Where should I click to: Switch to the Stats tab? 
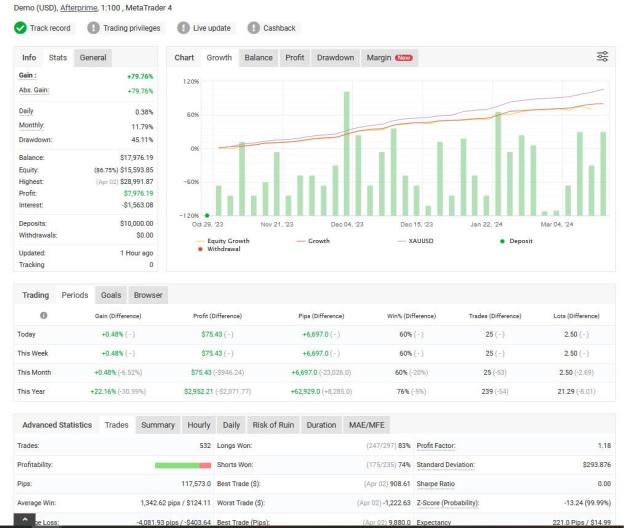tap(58, 57)
